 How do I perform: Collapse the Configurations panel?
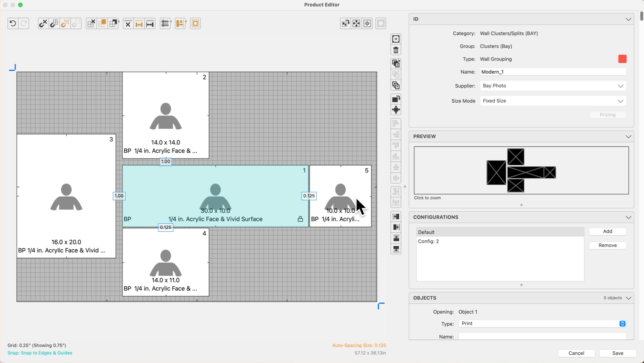(628, 217)
